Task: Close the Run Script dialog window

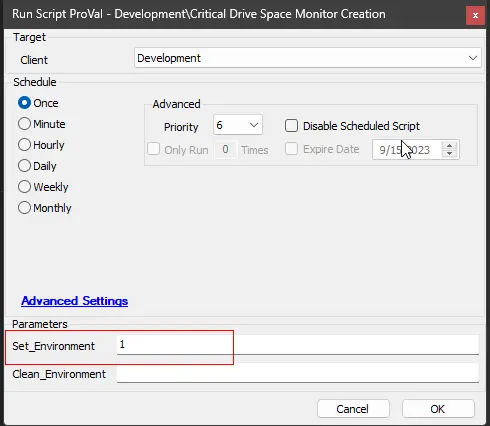Action: pos(475,15)
